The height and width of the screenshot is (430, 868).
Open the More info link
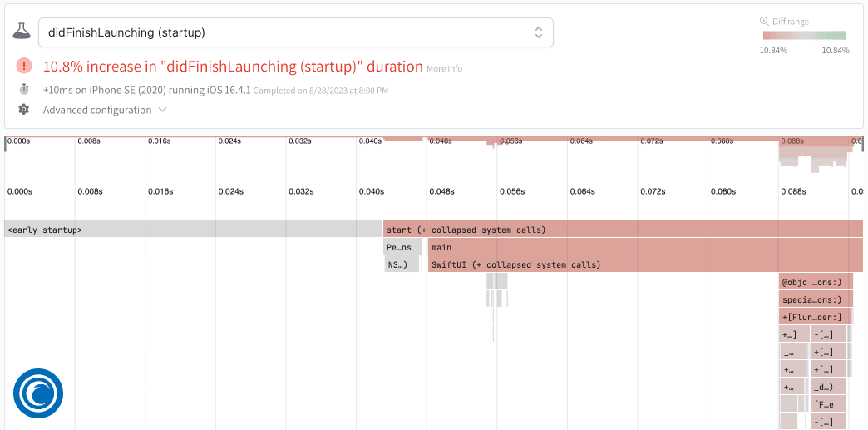[x=444, y=68]
